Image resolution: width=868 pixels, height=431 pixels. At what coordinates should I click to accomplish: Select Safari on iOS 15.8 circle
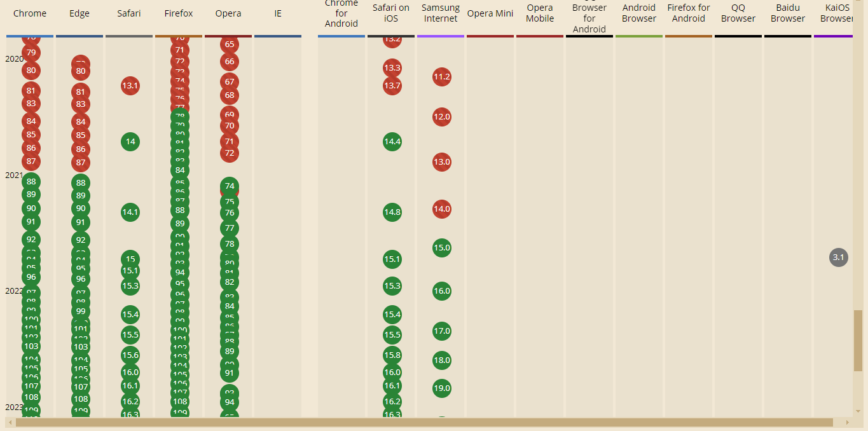[x=392, y=355]
